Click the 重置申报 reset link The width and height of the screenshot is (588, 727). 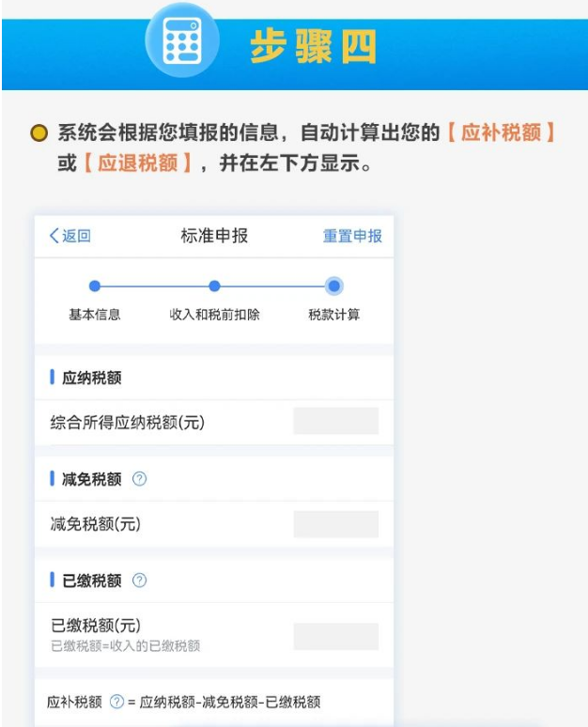point(352,236)
